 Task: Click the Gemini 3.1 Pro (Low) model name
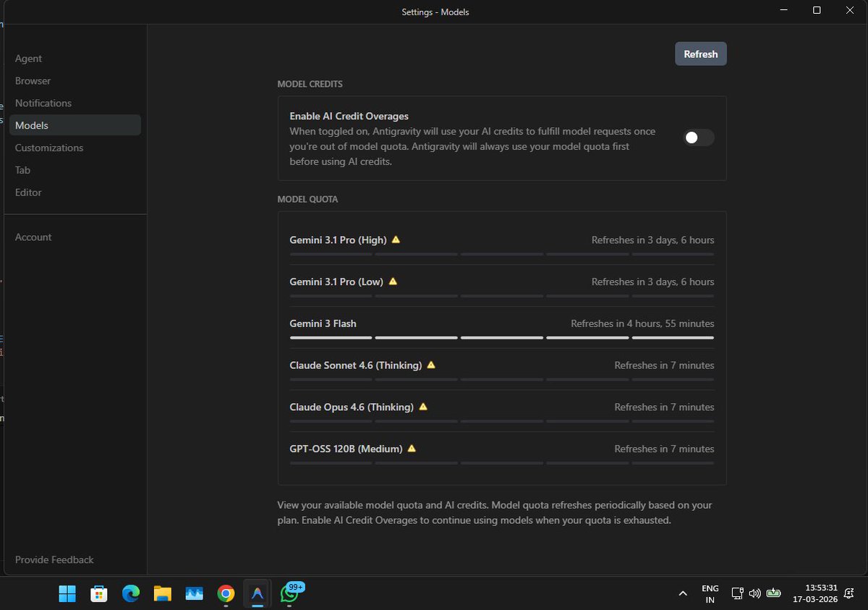[x=336, y=281]
